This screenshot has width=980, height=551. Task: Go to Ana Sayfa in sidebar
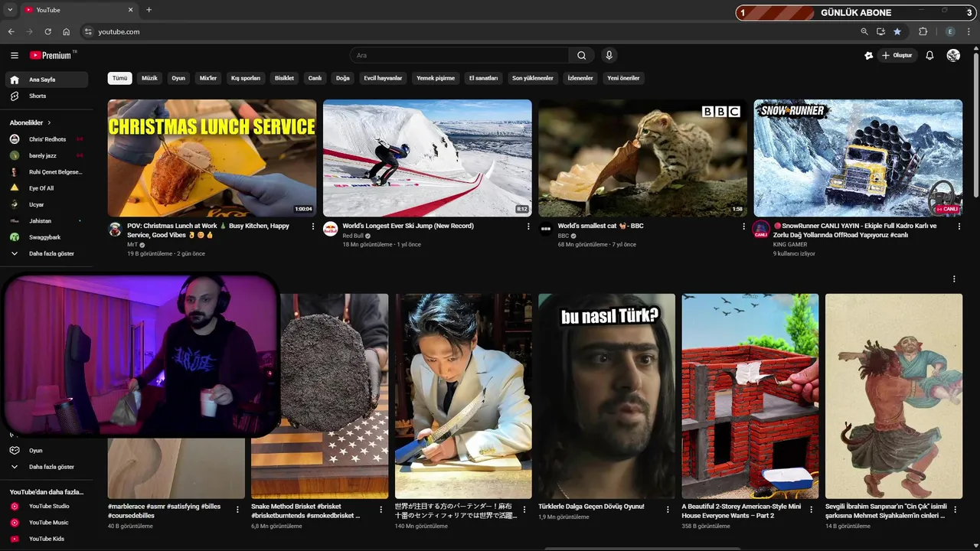(x=46, y=80)
